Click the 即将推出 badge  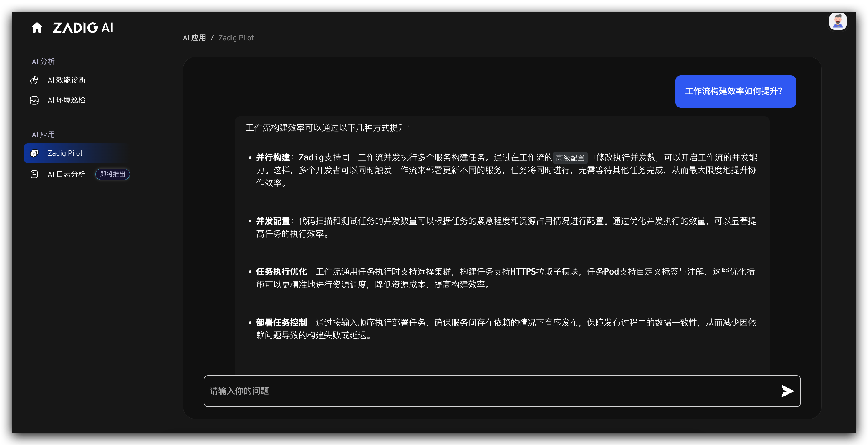112,174
